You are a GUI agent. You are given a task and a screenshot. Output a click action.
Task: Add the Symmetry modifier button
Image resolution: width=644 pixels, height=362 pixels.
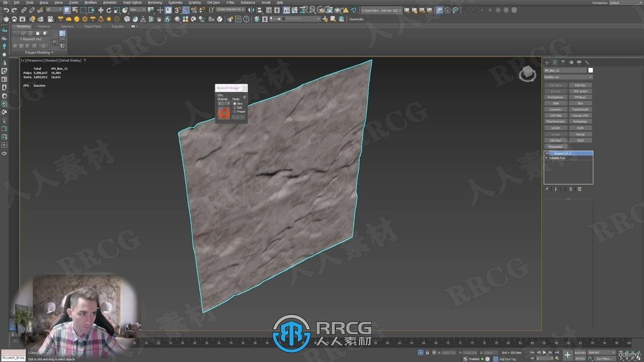click(555, 110)
